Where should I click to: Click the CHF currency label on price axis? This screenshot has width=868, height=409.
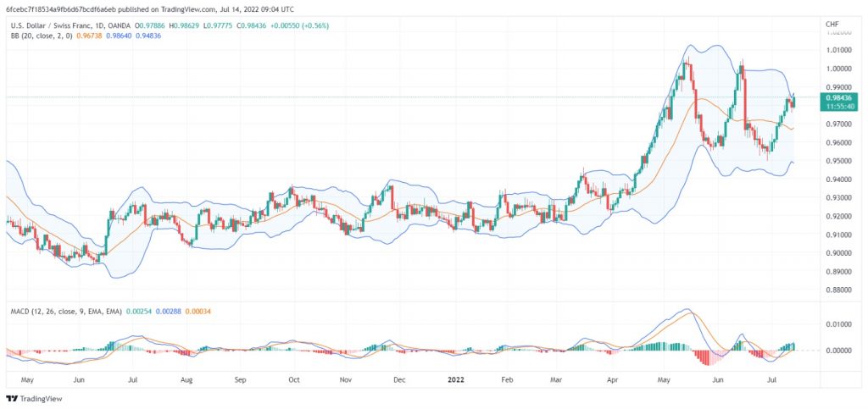pos(832,25)
